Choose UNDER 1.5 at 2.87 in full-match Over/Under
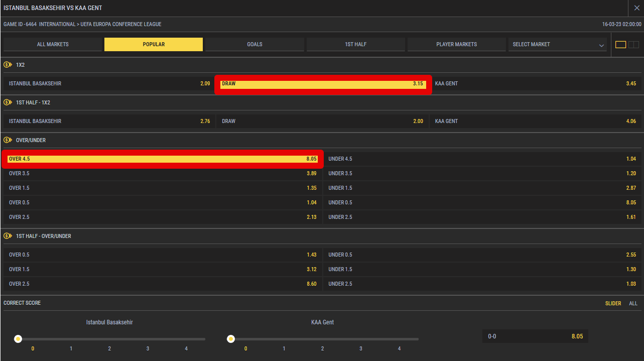Image resolution: width=644 pixels, height=361 pixels. (482, 188)
